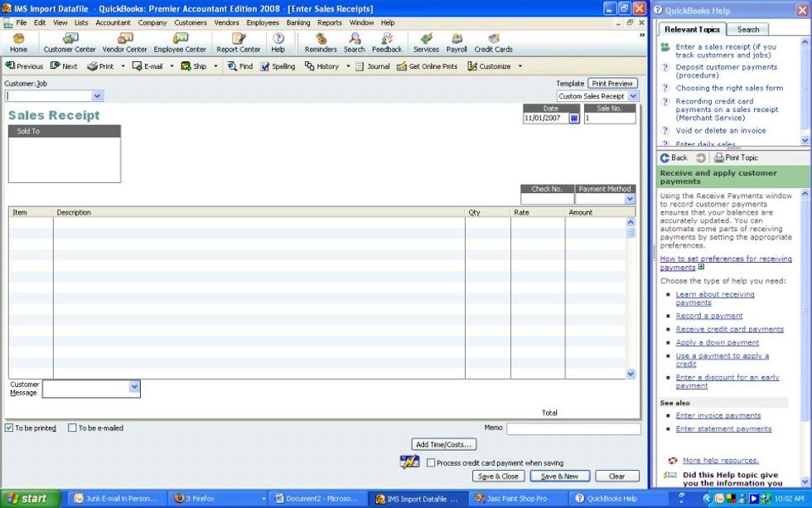Enable Process credit card payment when saving

tap(430, 462)
